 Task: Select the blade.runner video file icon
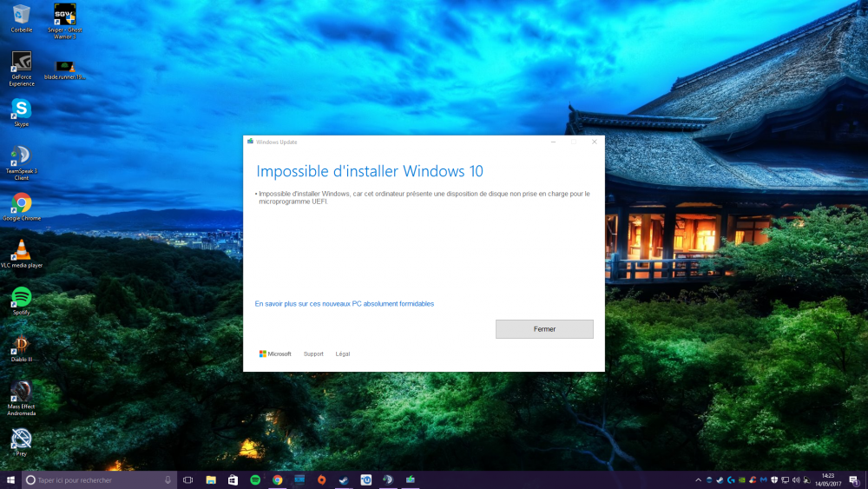65,70
